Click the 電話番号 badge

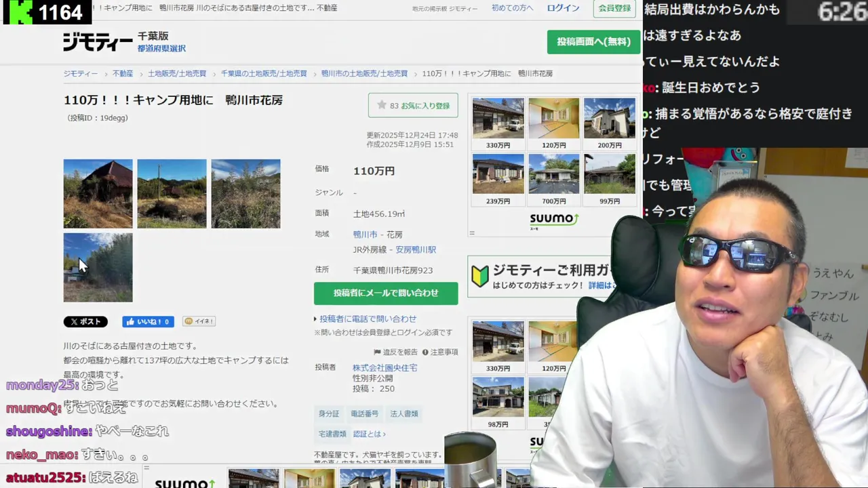[x=365, y=413]
